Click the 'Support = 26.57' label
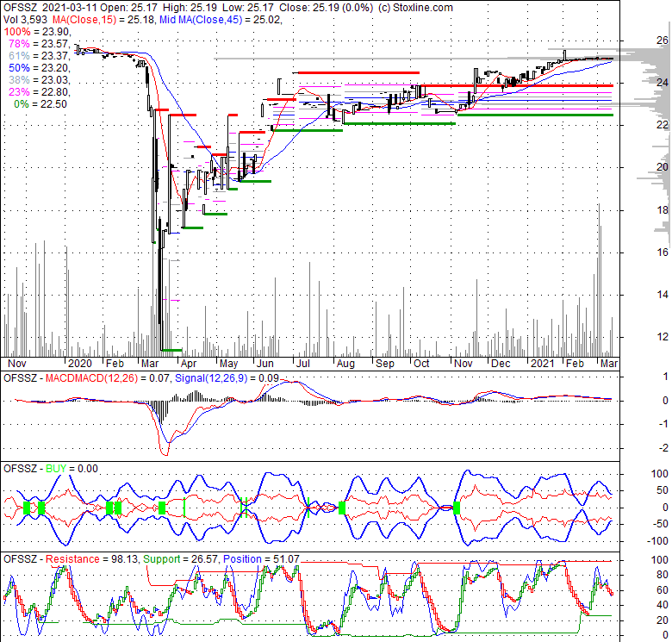The image size is (672, 642). pos(181,559)
